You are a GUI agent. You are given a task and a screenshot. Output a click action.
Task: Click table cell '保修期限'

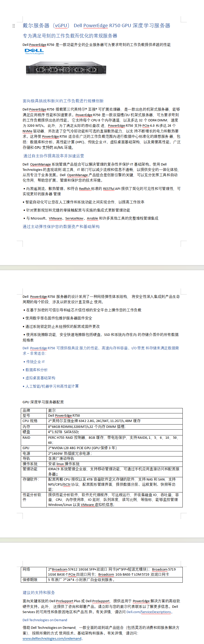point(34,580)
